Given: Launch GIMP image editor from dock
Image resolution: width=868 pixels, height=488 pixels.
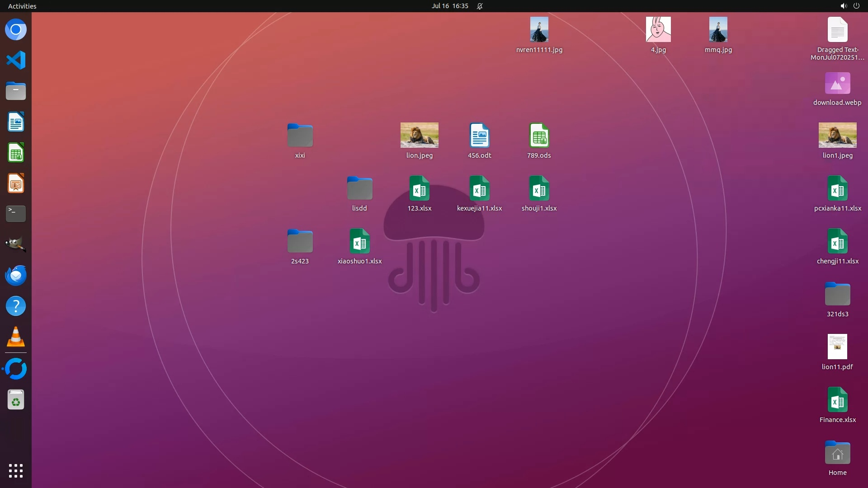Looking at the screenshot, I should [16, 244].
